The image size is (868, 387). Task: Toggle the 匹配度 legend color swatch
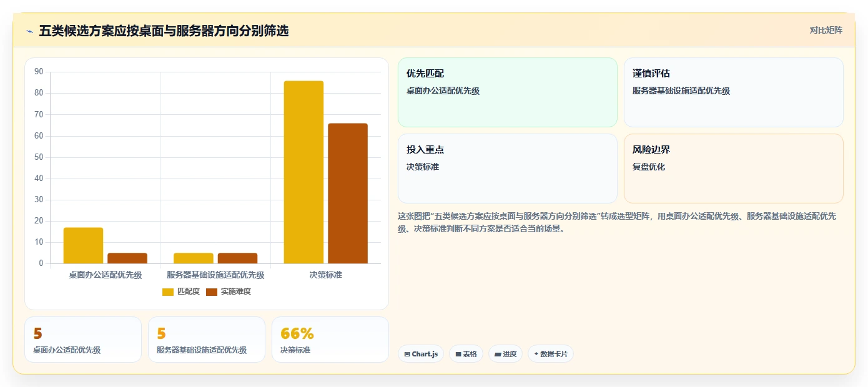click(168, 291)
